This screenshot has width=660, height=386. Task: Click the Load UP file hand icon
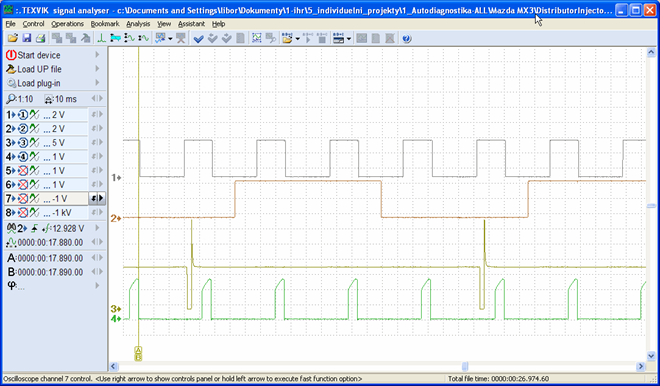tap(11, 69)
